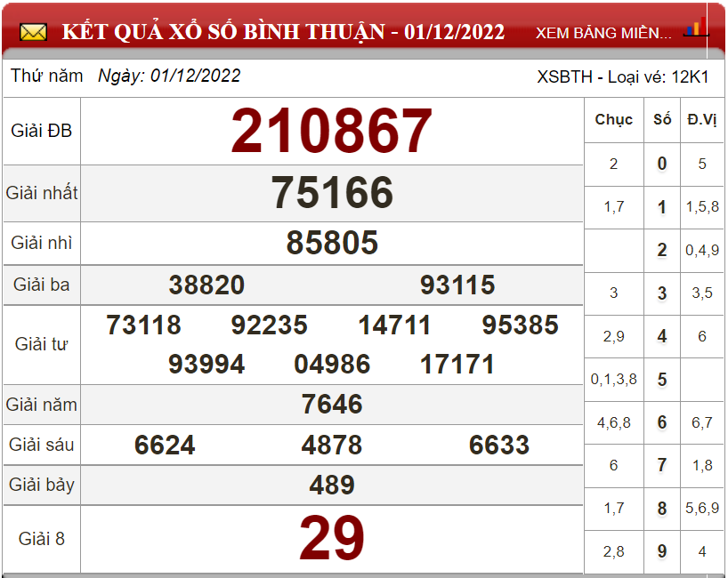Click fourth prize number 95385

(520, 325)
